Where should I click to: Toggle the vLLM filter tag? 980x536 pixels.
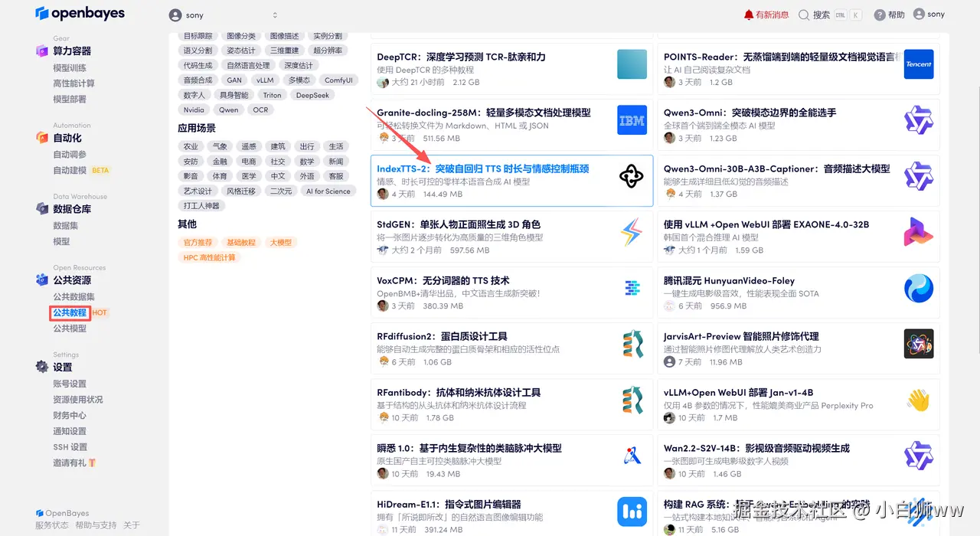[265, 80]
